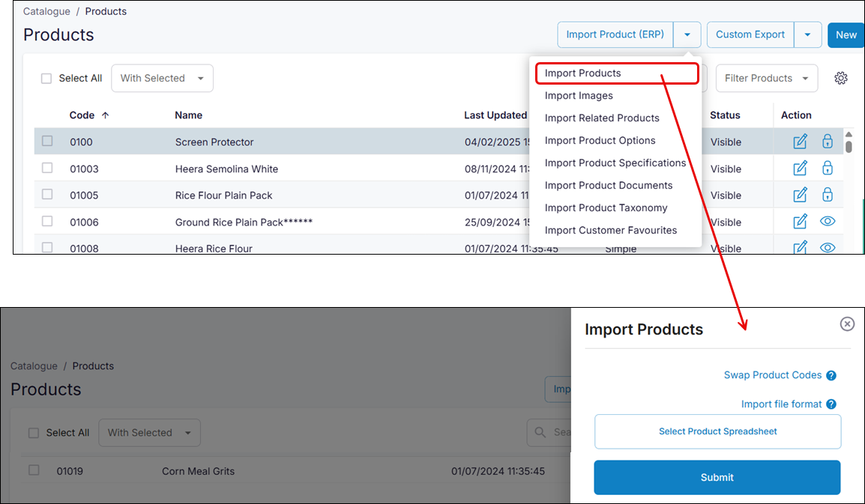
Task: Check the box for product 0100
Action: 47,141
